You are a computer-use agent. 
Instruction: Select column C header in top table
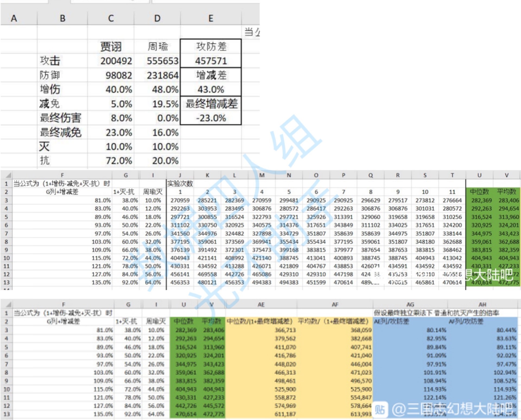click(111, 18)
